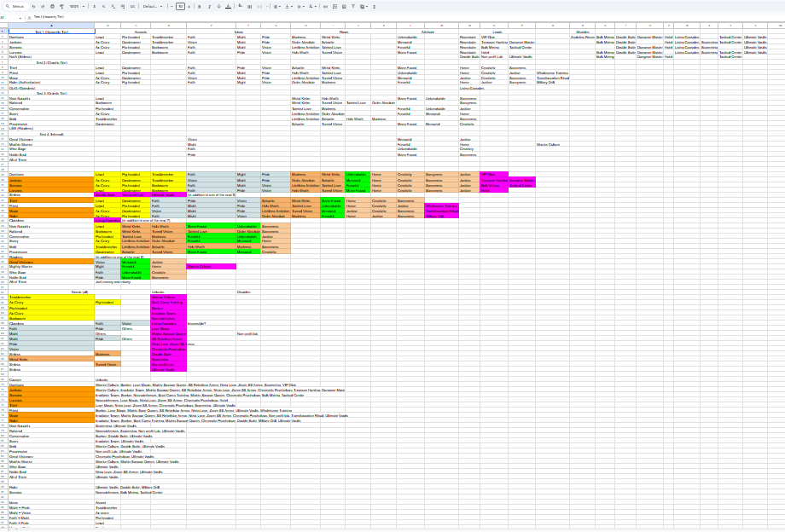Open filter views menu
Image resolution: width=785 pixels, height=532 pixels.
pyautogui.click(x=363, y=7)
